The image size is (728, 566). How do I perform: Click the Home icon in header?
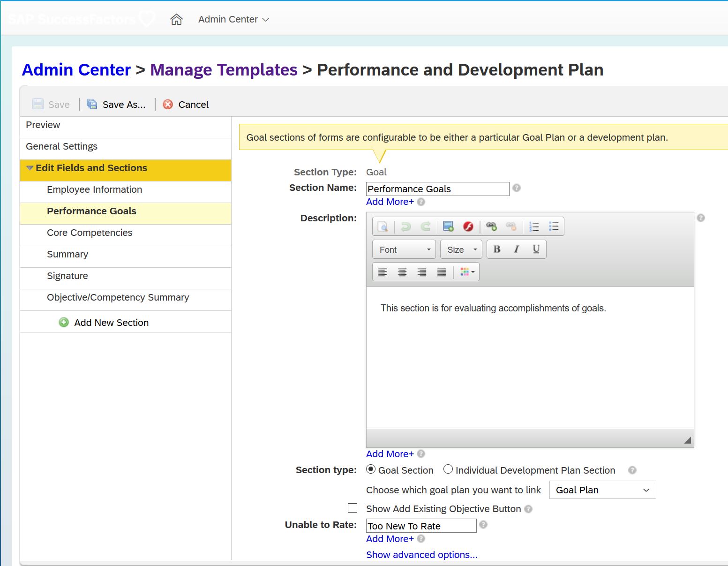176,19
